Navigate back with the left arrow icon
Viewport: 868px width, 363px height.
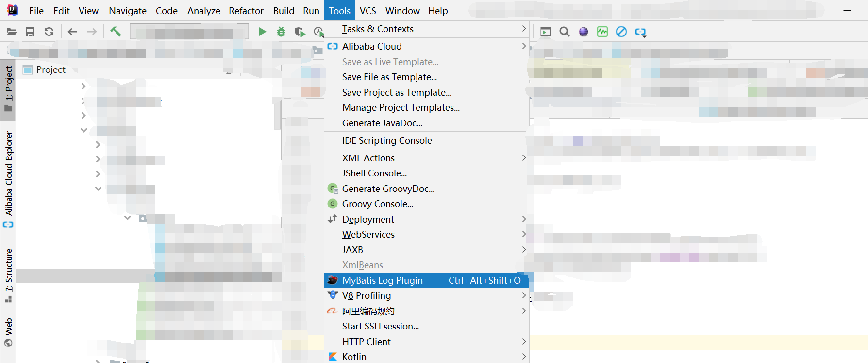(x=72, y=32)
